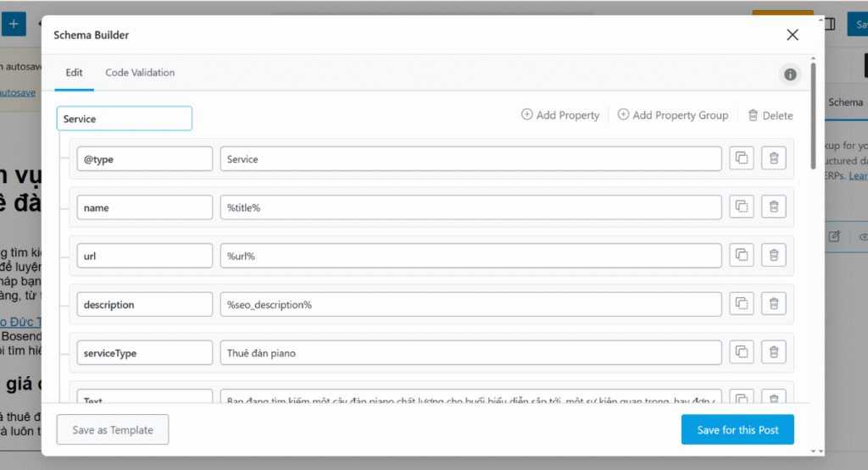The width and height of the screenshot is (868, 470).
Task: Click Add Property Group button
Action: (672, 115)
